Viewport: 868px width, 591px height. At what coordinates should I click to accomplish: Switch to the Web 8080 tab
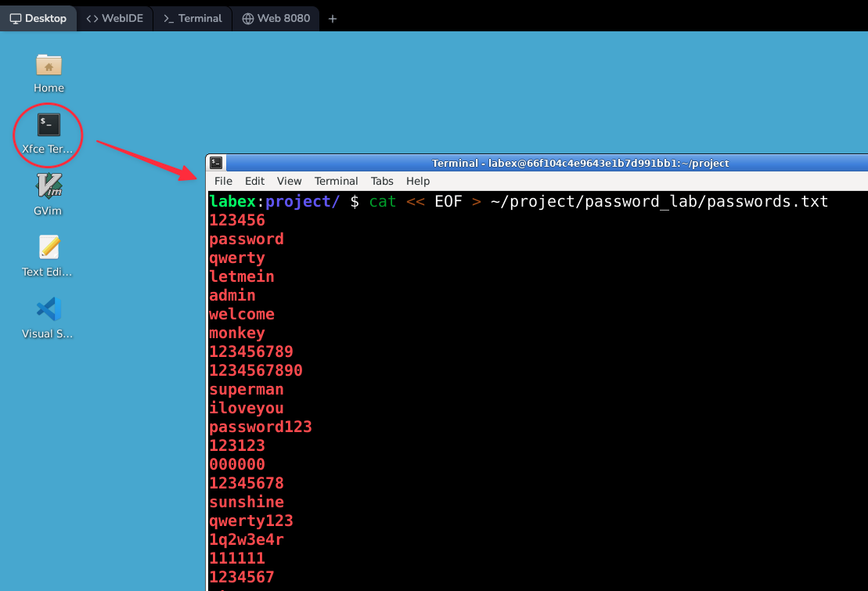pyautogui.click(x=276, y=18)
